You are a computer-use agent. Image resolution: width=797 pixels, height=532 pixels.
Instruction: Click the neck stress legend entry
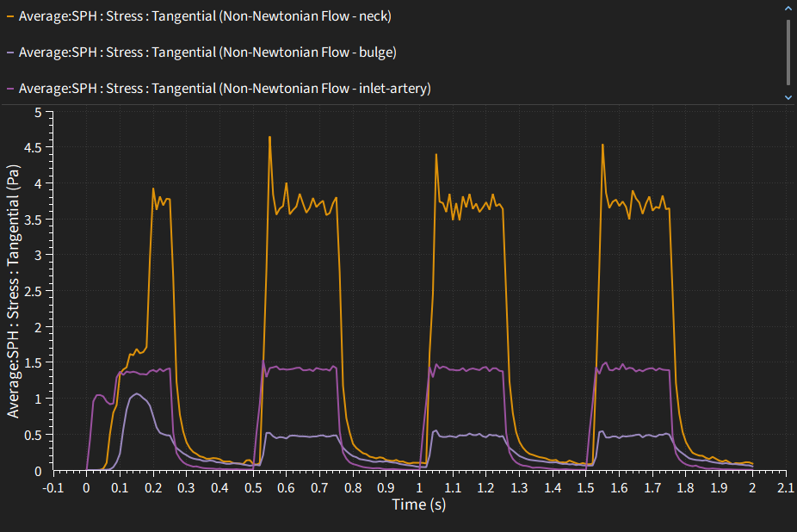click(x=200, y=16)
